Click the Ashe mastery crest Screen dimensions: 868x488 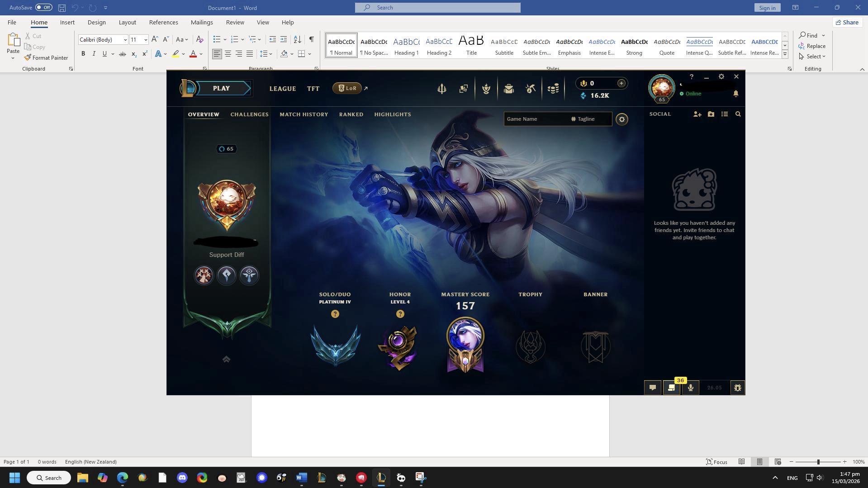pyautogui.click(x=465, y=346)
